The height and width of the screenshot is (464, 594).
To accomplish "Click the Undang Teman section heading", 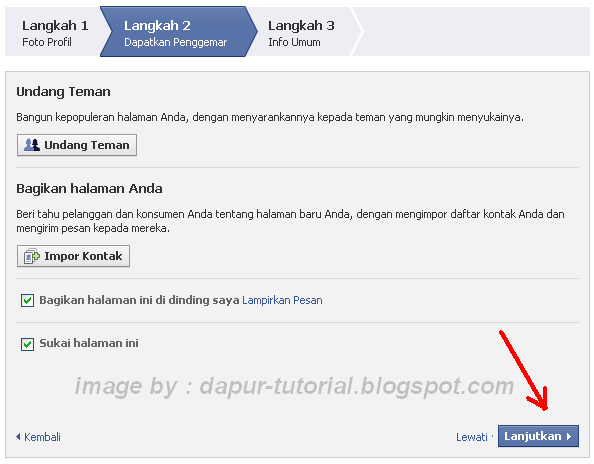I will [63, 92].
